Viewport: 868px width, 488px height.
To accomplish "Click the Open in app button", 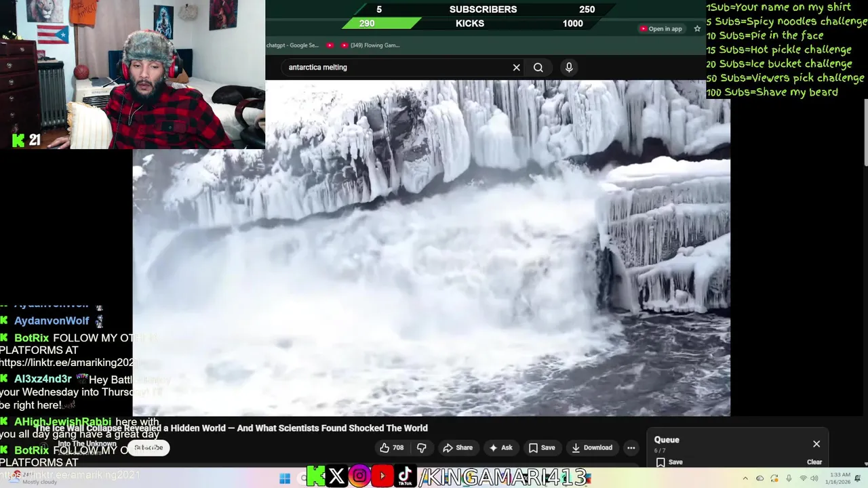I will (660, 28).
